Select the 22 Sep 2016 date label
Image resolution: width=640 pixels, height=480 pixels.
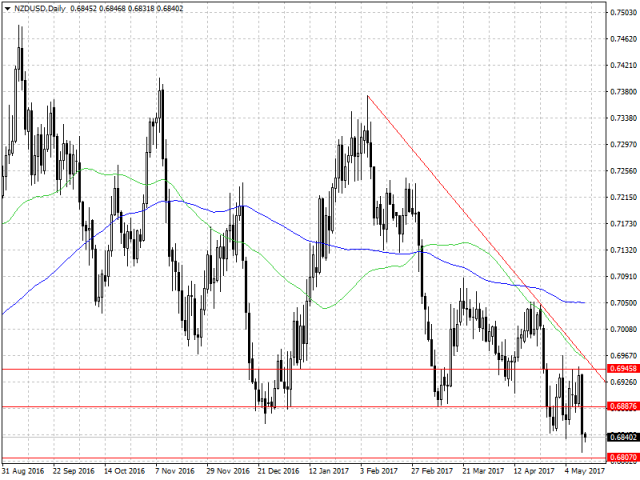point(74,471)
